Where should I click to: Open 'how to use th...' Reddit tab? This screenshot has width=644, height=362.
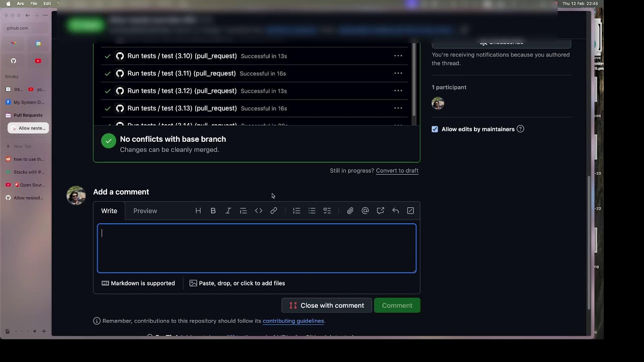tap(28, 159)
